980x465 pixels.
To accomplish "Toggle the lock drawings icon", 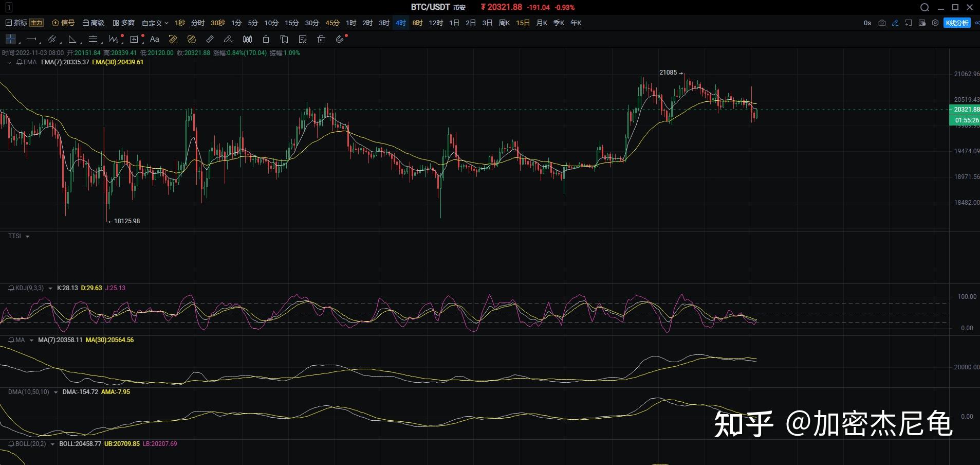I will 266,39.
